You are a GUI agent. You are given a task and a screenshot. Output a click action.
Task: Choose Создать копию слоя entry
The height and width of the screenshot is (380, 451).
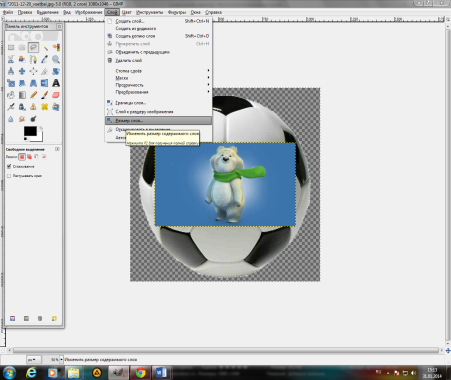(158, 36)
